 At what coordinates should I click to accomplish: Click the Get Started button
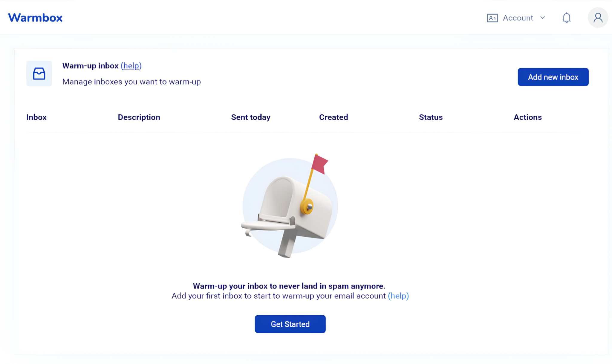coord(290,324)
